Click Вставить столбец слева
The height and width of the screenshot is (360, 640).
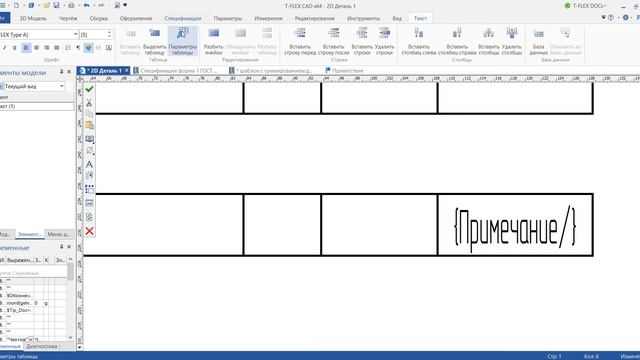[x=419, y=41]
